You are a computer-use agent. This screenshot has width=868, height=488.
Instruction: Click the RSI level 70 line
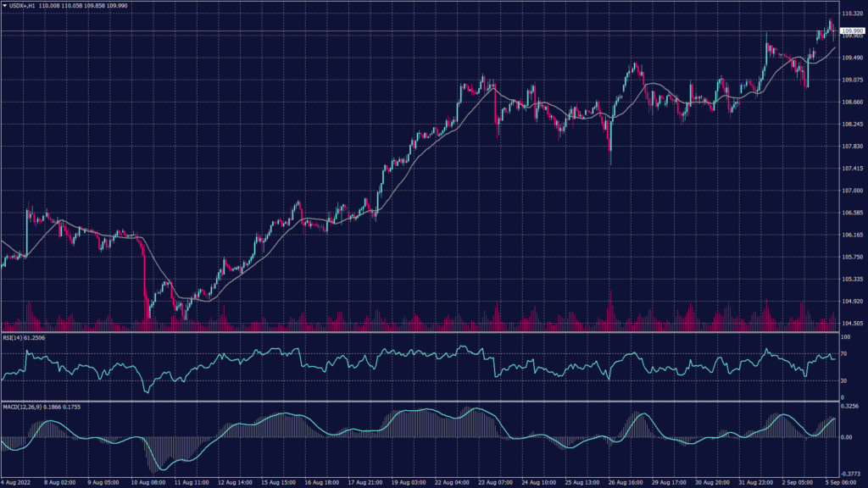(424, 353)
